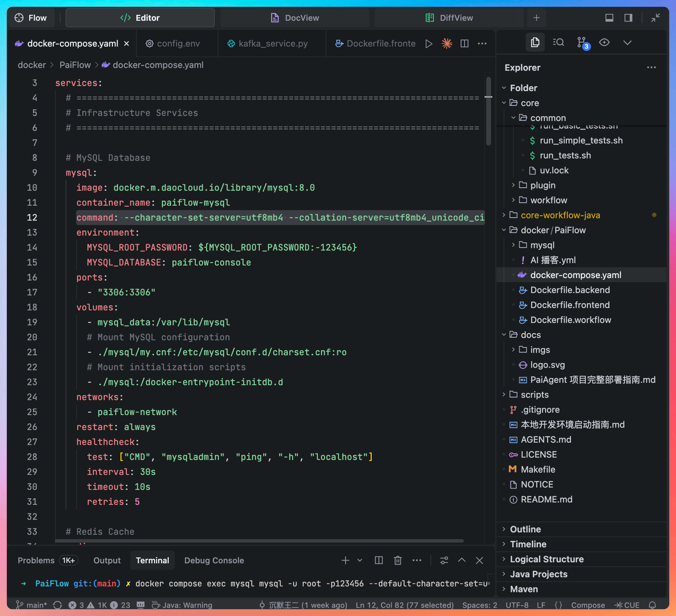Image resolution: width=676 pixels, height=616 pixels.
Task: Toggle the eye preview icon in sidebar
Action: click(x=604, y=42)
